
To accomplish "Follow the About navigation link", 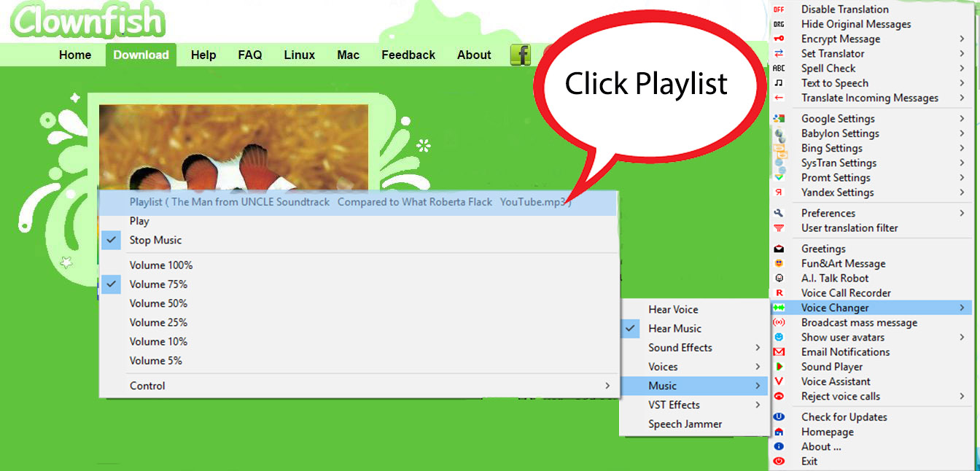I will tap(474, 55).
